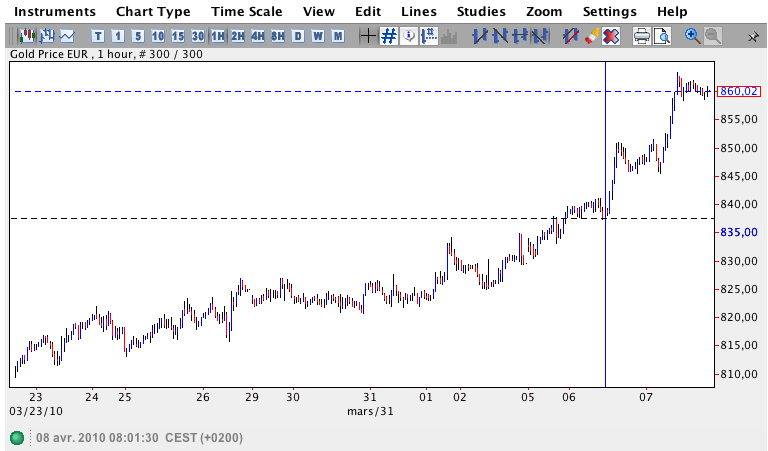Switch to the line chart icon
The height and width of the screenshot is (451, 768).
(66, 36)
